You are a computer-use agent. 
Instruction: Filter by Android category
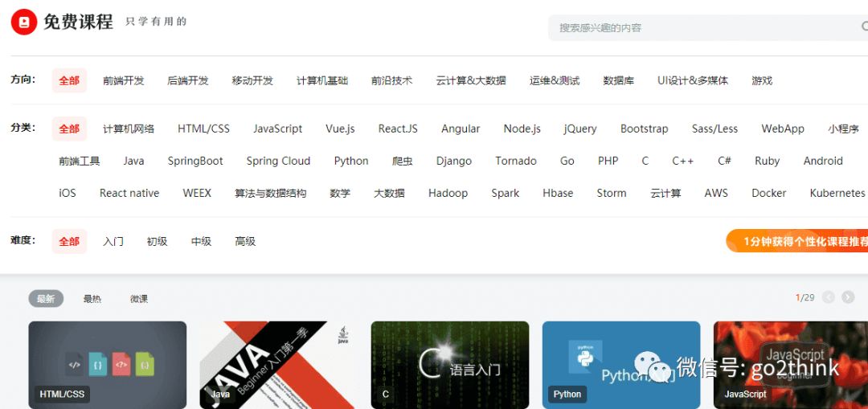pyautogui.click(x=823, y=161)
